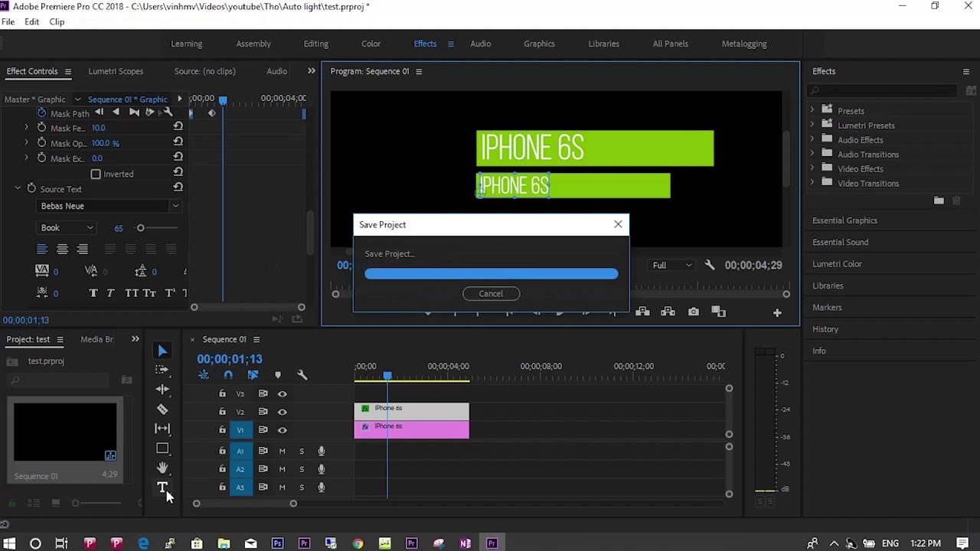This screenshot has width=980, height=551.
Task: Select the Selection tool arrow
Action: [162, 350]
